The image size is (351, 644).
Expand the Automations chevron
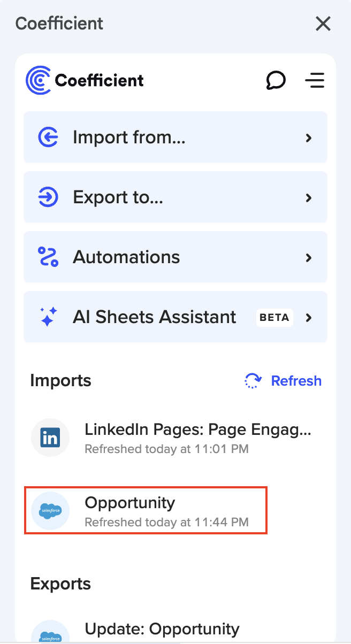308,258
